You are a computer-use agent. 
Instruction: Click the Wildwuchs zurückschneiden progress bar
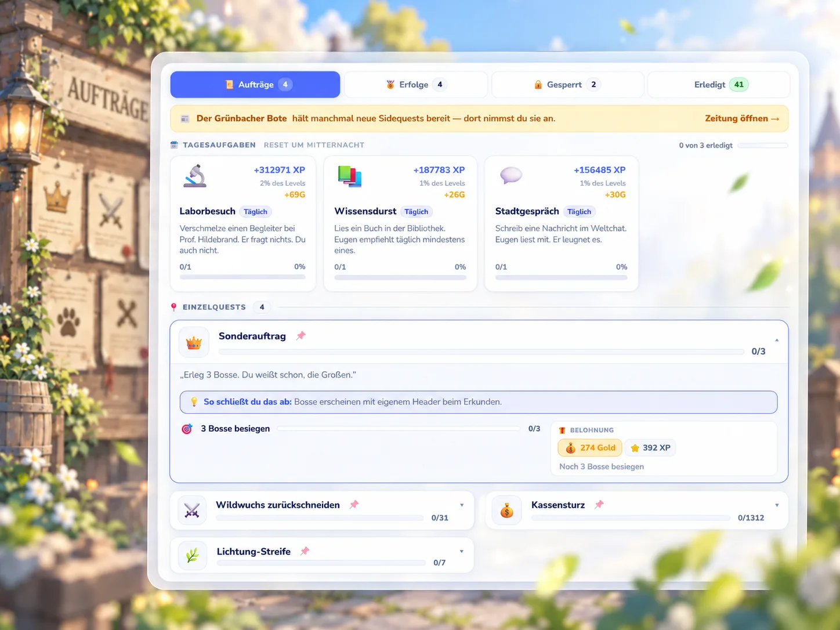[320, 518]
